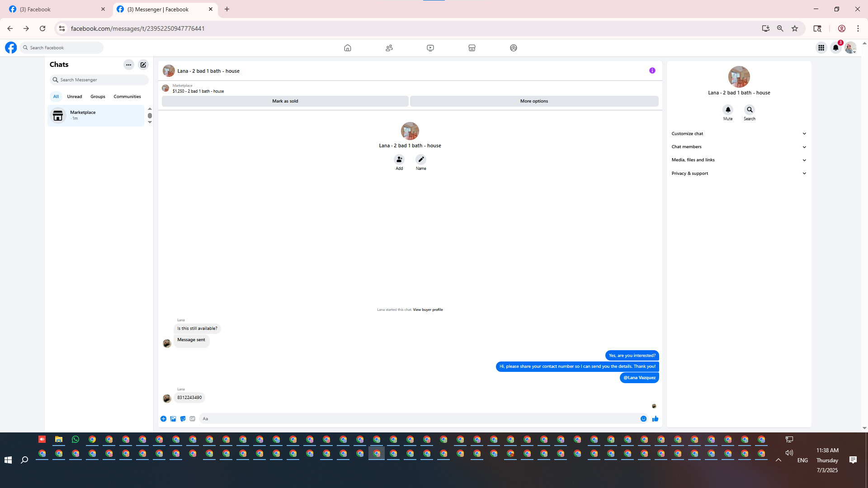Open View buyer profile link
The image size is (868, 488).
428,310
